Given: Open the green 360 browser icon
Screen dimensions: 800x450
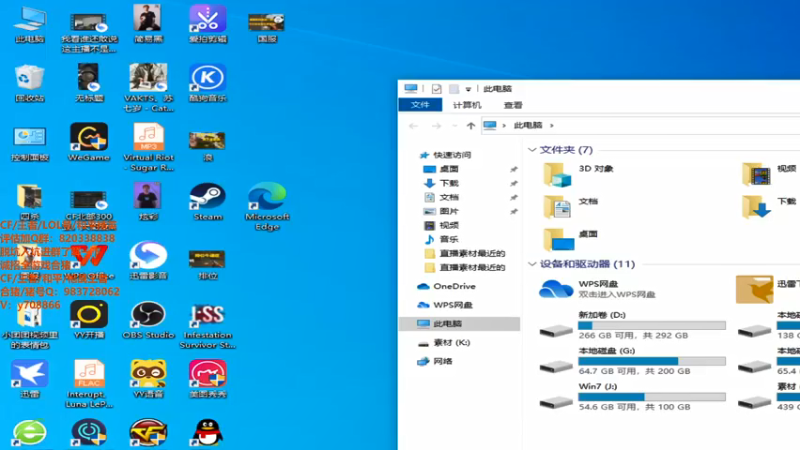Looking at the screenshot, I should [30, 433].
